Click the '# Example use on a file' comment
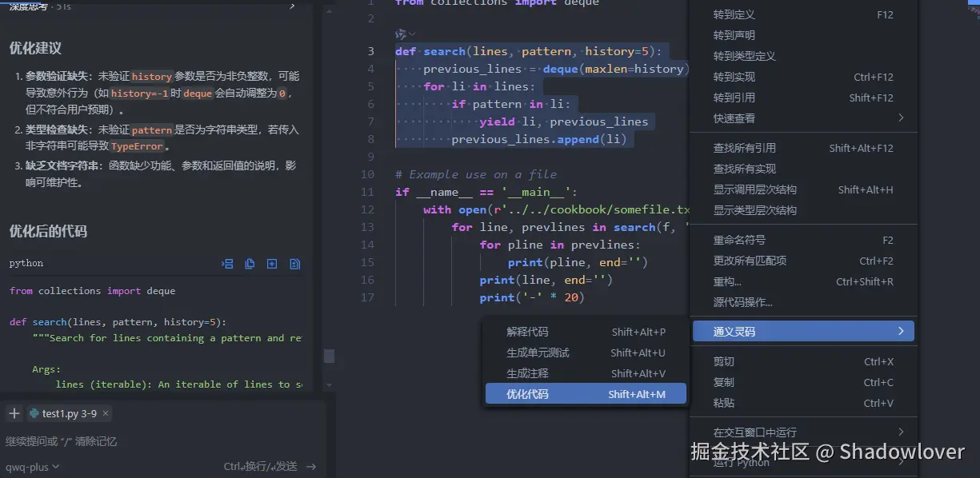 tap(476, 174)
